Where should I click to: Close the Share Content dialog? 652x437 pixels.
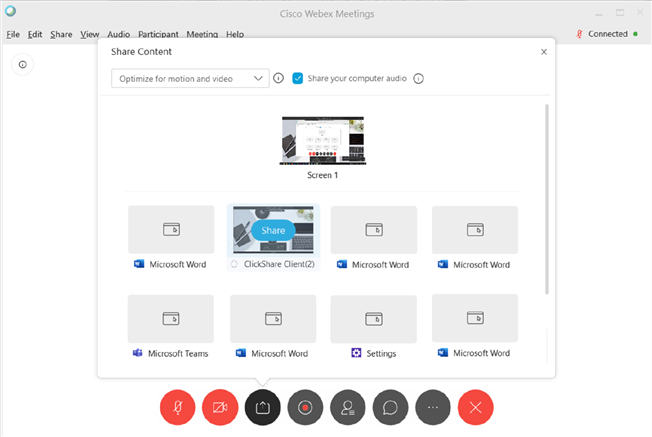544,51
